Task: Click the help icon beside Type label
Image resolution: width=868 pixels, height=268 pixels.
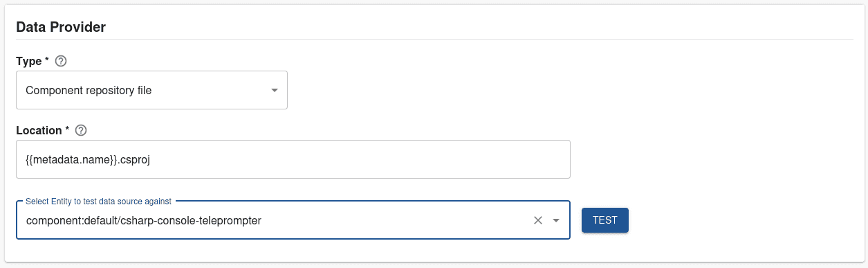Action: coord(60,61)
